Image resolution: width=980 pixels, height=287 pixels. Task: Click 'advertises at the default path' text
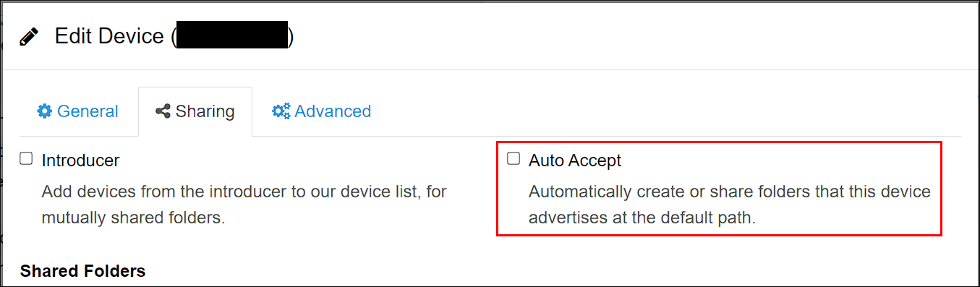(x=642, y=218)
